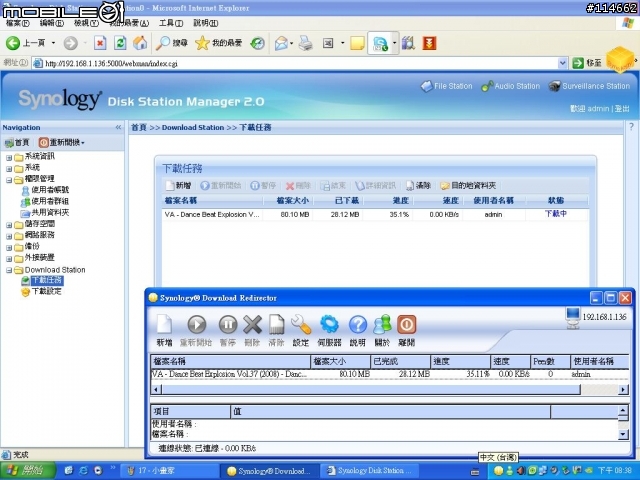Expand the 系統 tree node
This screenshot has width=640, height=480.
[9, 169]
